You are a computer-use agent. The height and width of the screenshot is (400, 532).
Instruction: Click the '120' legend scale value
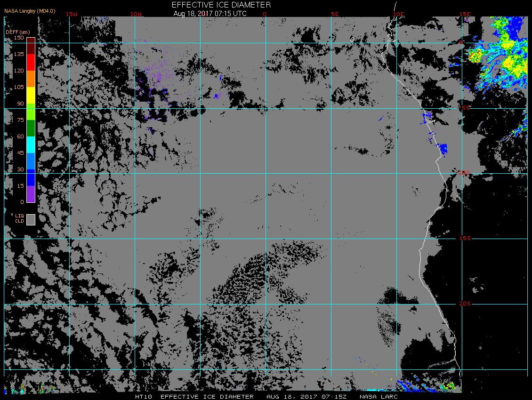point(19,71)
